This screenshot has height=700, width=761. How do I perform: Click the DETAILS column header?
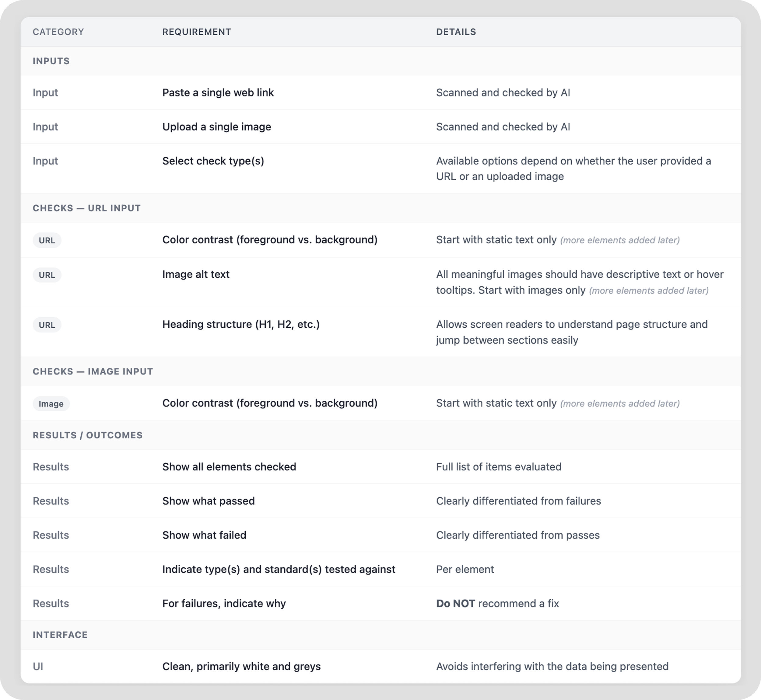point(456,32)
